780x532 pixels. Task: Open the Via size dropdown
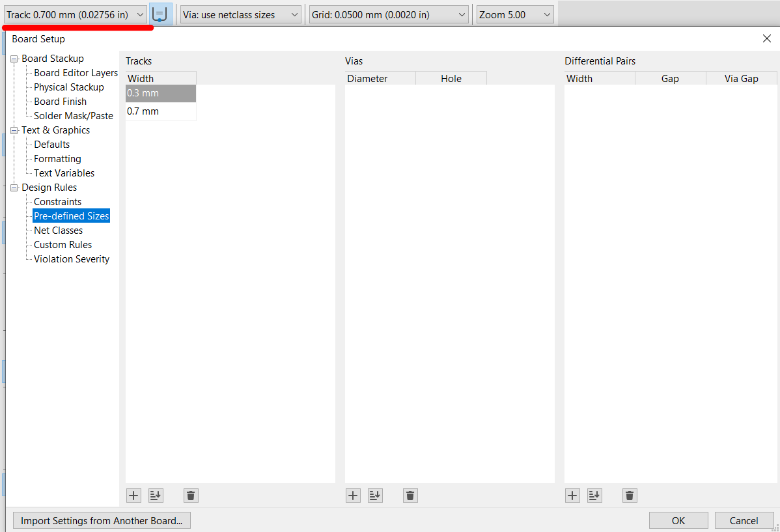[x=240, y=14]
